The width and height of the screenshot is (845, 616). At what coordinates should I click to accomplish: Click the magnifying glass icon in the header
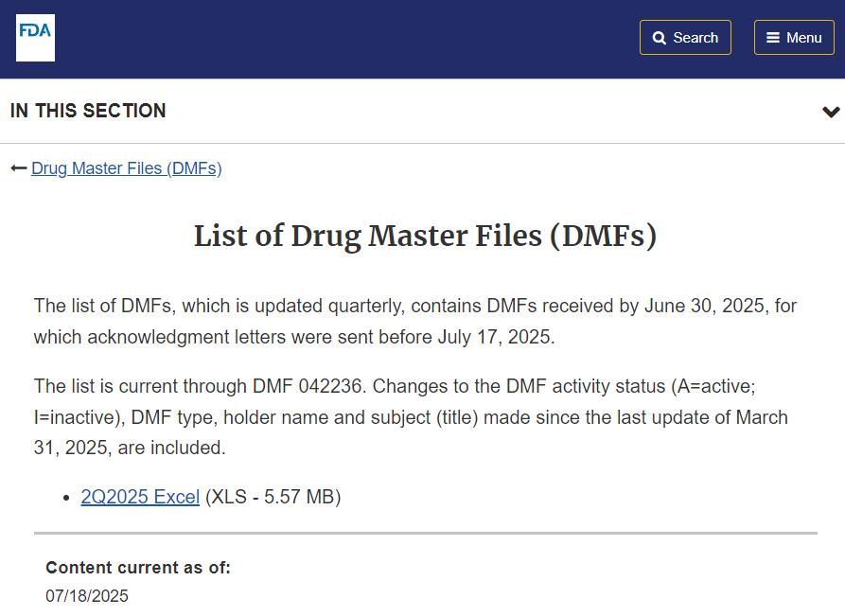[x=660, y=38]
